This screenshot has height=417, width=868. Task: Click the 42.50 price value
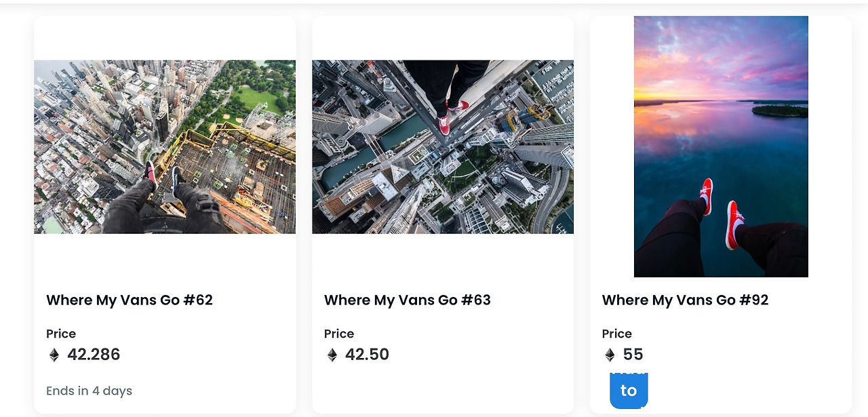coord(367,355)
